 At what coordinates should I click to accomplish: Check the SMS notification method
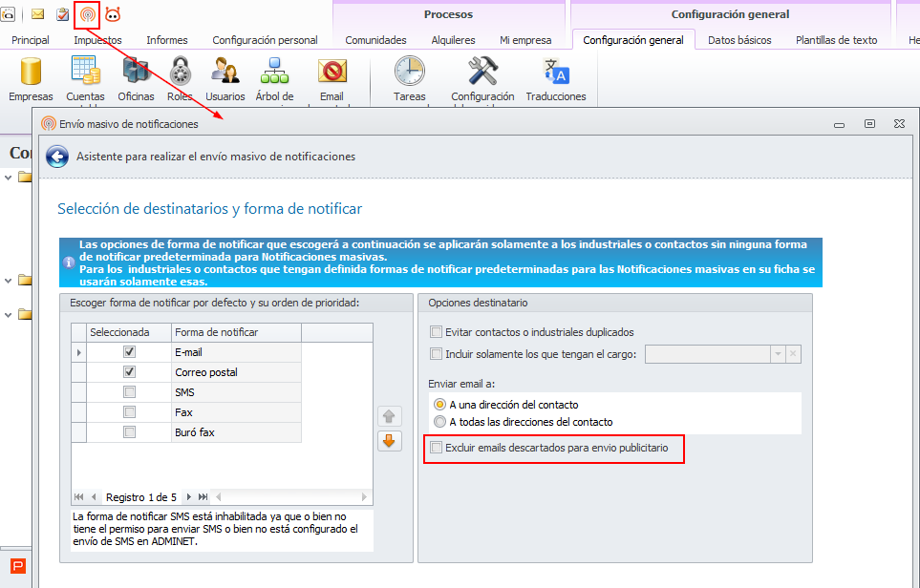(x=130, y=392)
